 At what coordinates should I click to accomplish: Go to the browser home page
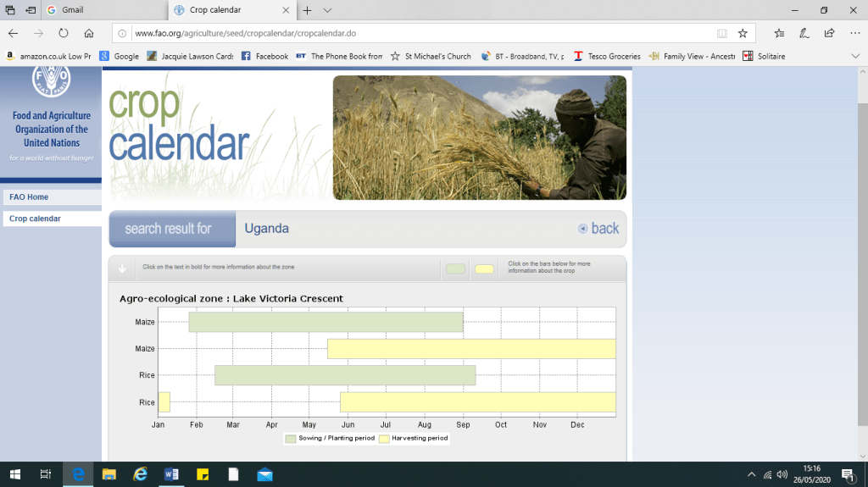[x=89, y=33]
